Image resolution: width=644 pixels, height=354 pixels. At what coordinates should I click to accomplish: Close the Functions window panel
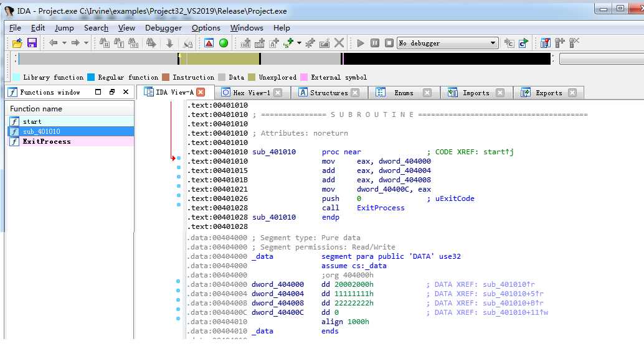(x=126, y=92)
